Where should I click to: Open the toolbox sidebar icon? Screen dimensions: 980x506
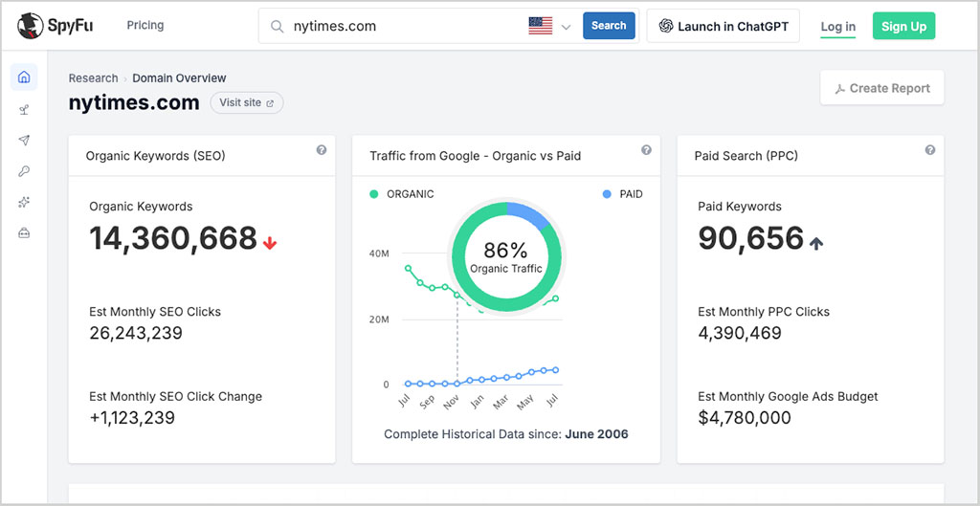point(24,233)
